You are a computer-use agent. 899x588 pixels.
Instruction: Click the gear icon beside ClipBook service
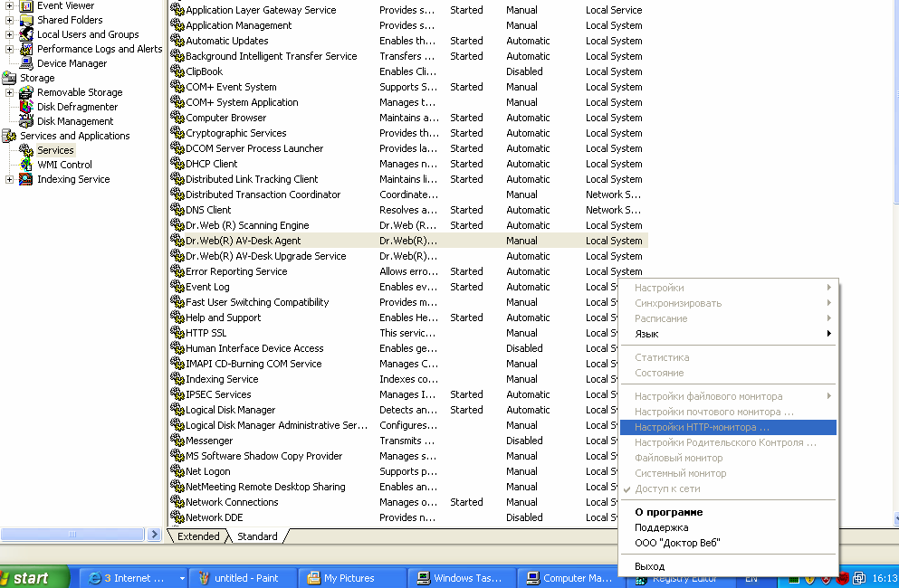coord(177,71)
